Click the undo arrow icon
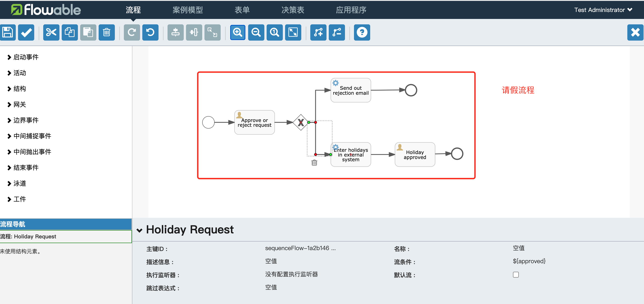 tap(150, 32)
